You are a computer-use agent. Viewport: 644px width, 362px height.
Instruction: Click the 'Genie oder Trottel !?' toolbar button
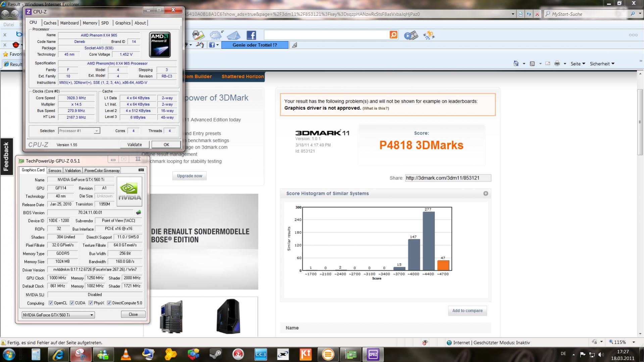(255, 45)
